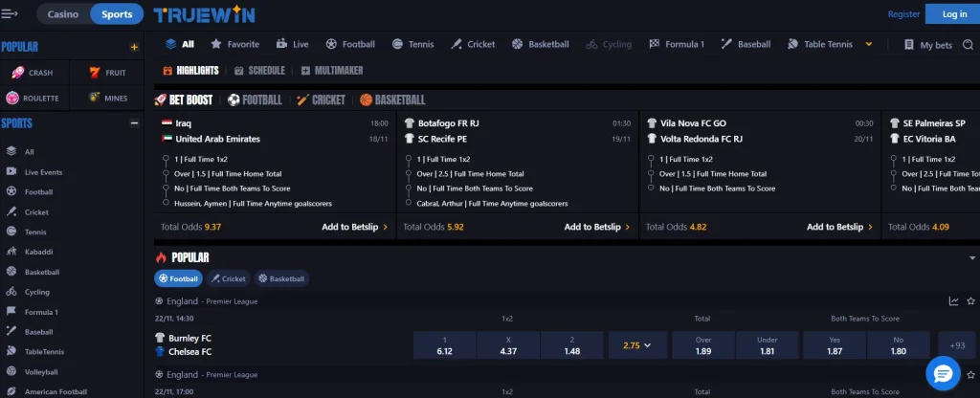Expand more sports with the yellow chevron
Viewport: 980px width, 398px height.
click(x=869, y=44)
